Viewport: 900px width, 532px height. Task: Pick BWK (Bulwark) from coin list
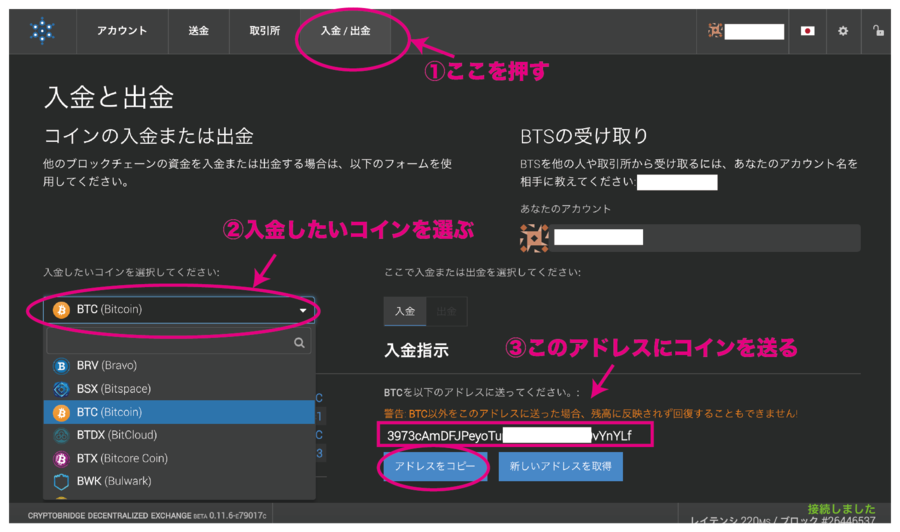(x=115, y=481)
